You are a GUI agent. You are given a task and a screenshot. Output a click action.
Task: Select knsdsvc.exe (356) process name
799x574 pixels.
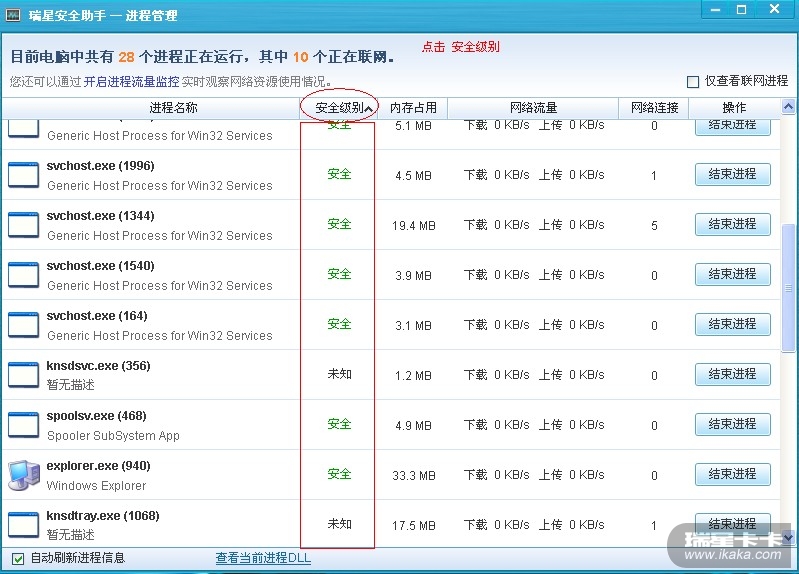[98, 366]
